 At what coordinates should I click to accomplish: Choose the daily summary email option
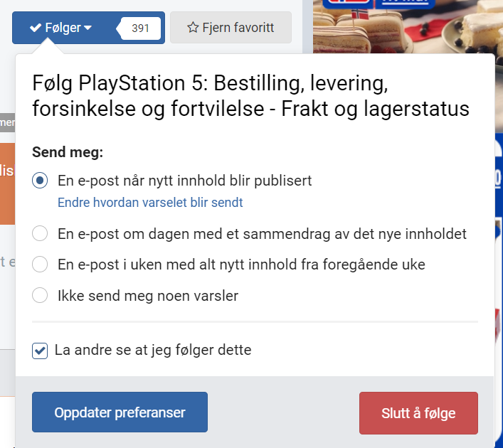tap(41, 233)
